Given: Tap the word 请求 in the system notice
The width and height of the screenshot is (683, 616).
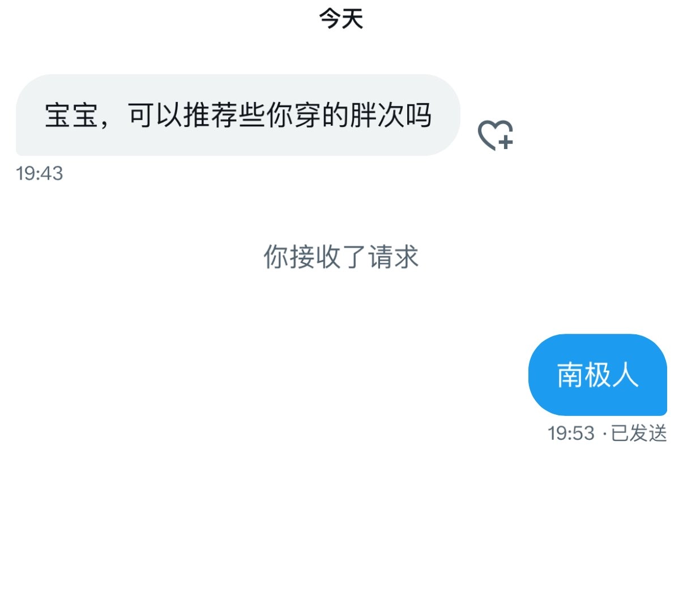Looking at the screenshot, I should pyautogui.click(x=394, y=257).
